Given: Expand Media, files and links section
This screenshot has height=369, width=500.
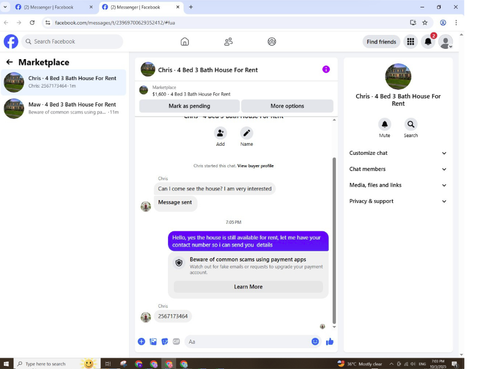Looking at the screenshot, I should (x=398, y=185).
